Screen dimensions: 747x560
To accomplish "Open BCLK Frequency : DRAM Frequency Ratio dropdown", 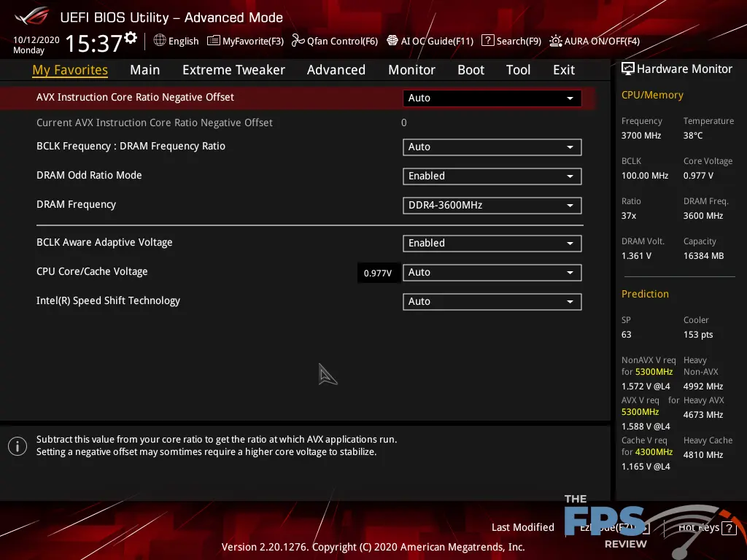I will pos(492,147).
